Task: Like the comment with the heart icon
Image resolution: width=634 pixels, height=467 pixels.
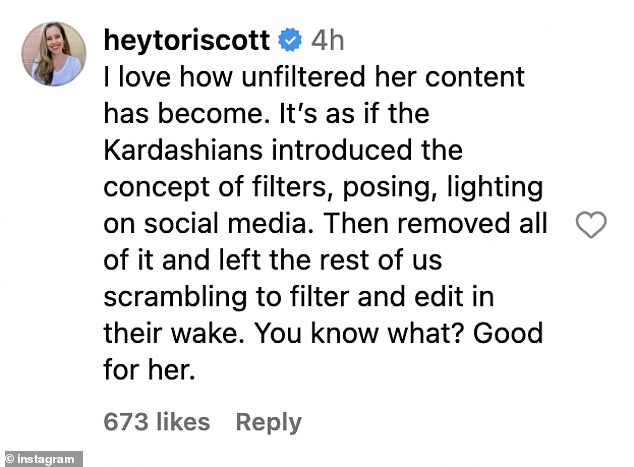Action: [593, 228]
